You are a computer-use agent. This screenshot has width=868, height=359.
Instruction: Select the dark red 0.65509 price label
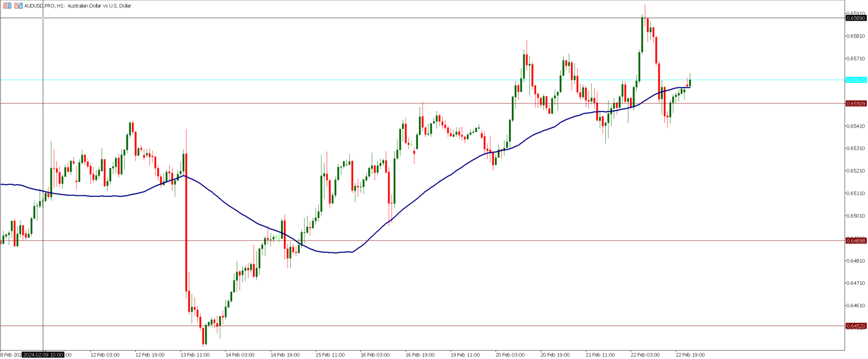856,104
